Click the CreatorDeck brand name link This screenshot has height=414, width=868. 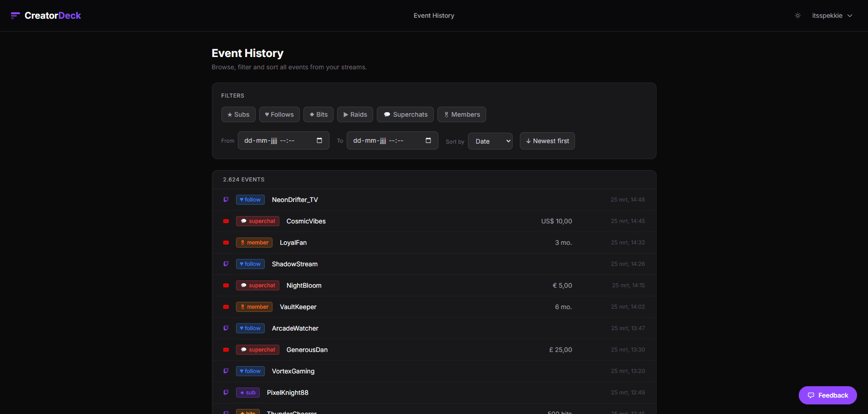pyautogui.click(x=52, y=16)
